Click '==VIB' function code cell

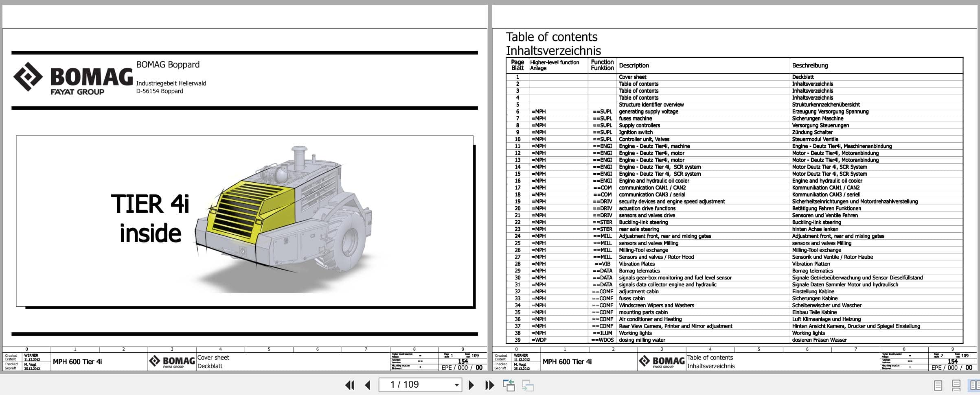[x=603, y=264]
